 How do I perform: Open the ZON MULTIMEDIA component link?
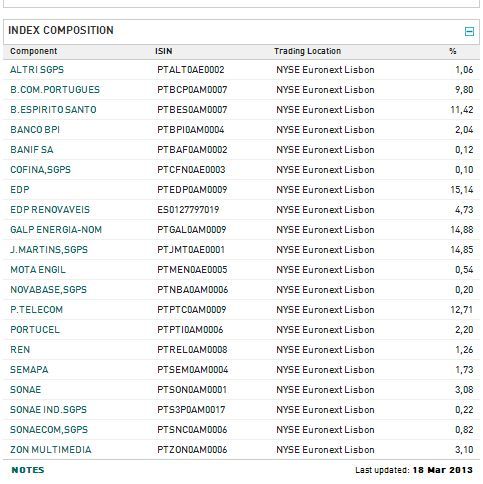[51, 450]
